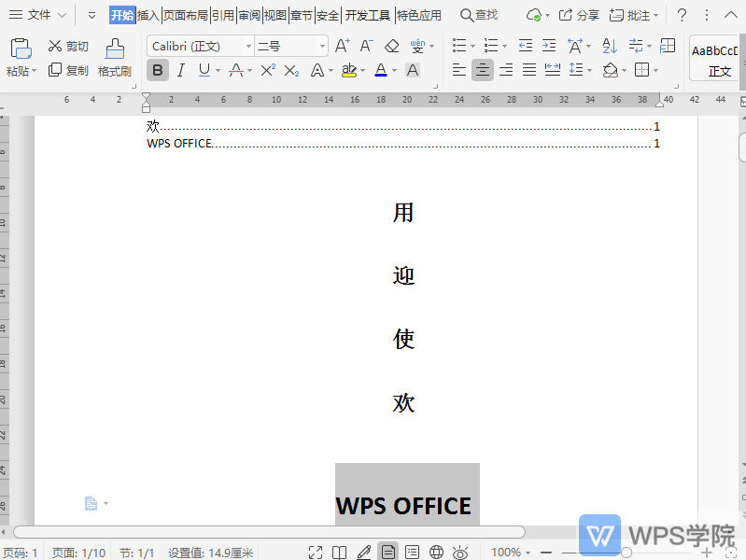Image resolution: width=746 pixels, height=560 pixels.
Task: Switch to reading layout view icon
Action: 339,553
